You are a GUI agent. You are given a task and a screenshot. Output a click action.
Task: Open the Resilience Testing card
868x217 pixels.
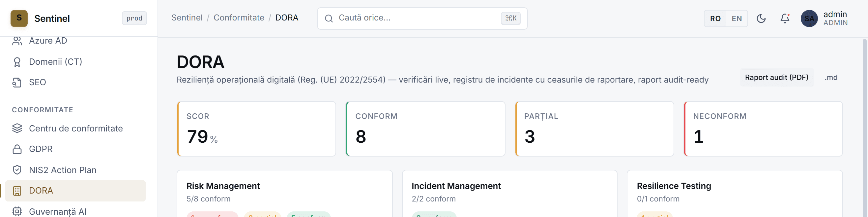click(x=735, y=194)
